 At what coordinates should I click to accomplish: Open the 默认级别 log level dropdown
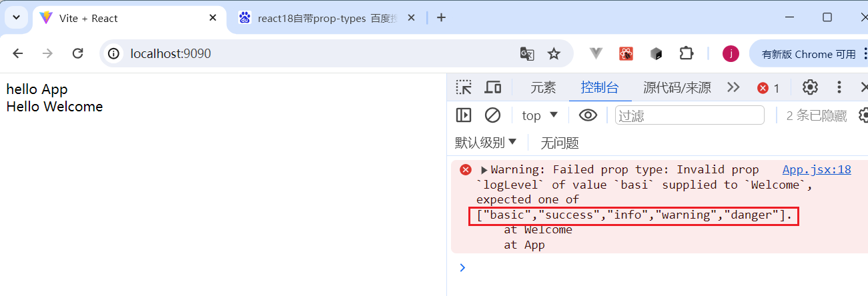(486, 142)
